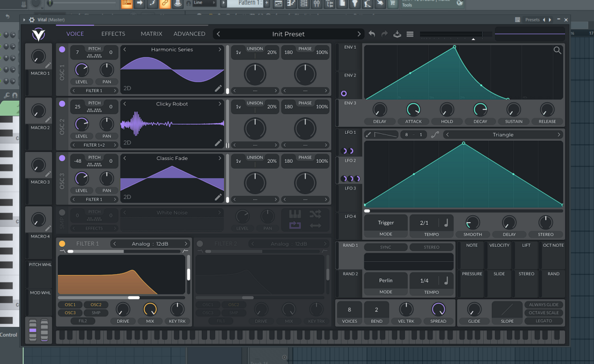Open Filter 1 Analog 12dB type selector
594x364 pixels.
pos(150,244)
